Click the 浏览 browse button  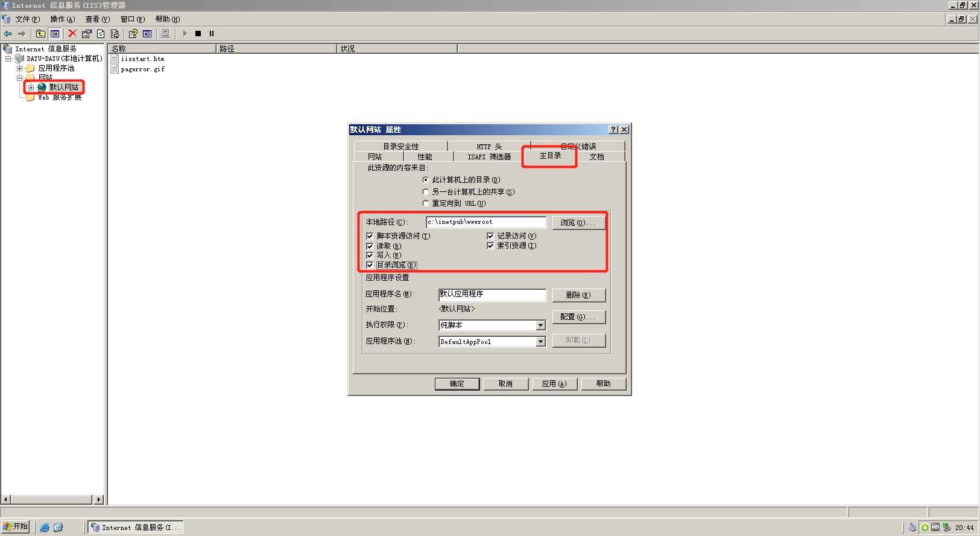click(x=579, y=223)
